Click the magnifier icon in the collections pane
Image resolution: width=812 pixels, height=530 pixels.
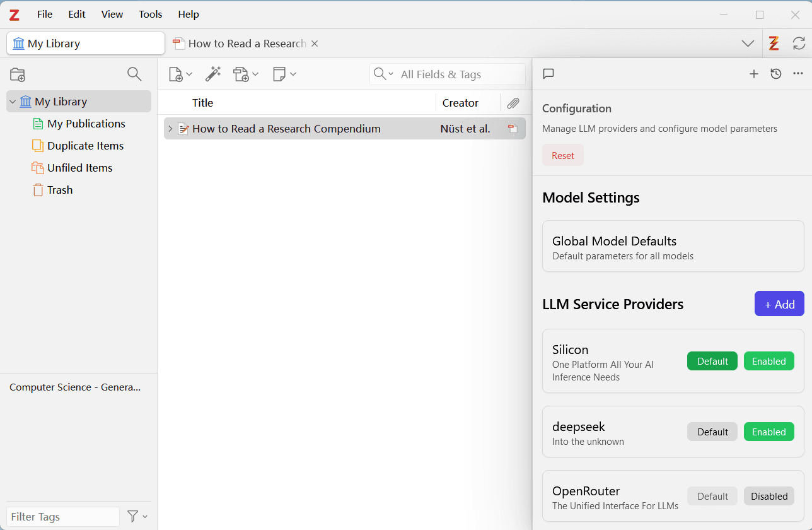pos(134,74)
